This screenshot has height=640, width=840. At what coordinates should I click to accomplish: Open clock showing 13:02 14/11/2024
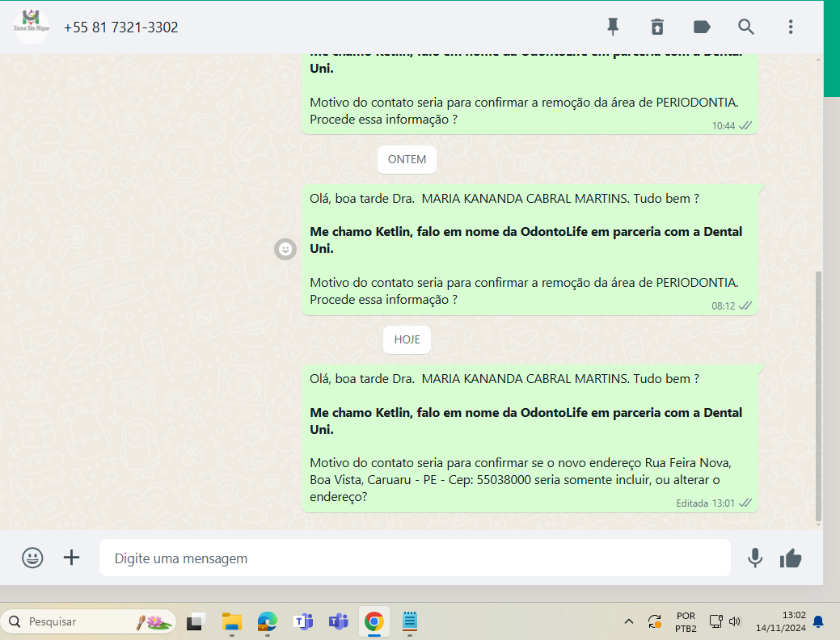[780, 621]
